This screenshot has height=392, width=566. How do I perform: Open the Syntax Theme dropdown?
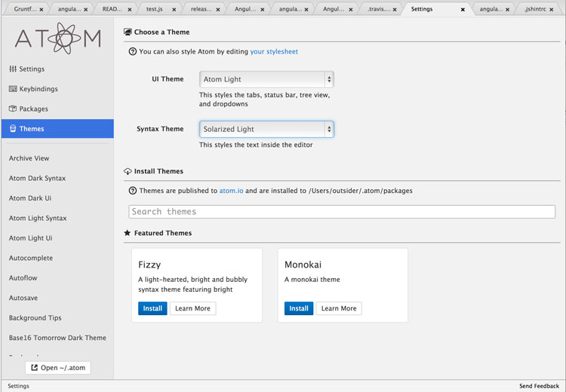(266, 129)
